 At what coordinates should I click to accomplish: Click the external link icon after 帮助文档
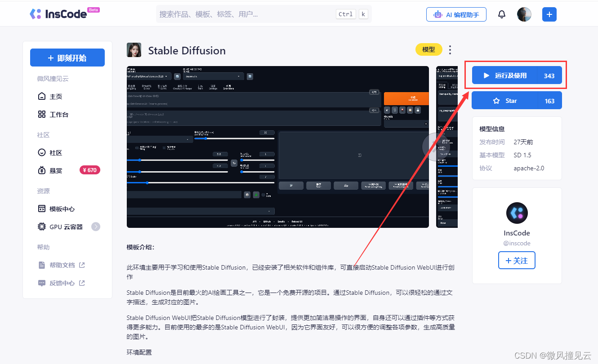click(82, 265)
